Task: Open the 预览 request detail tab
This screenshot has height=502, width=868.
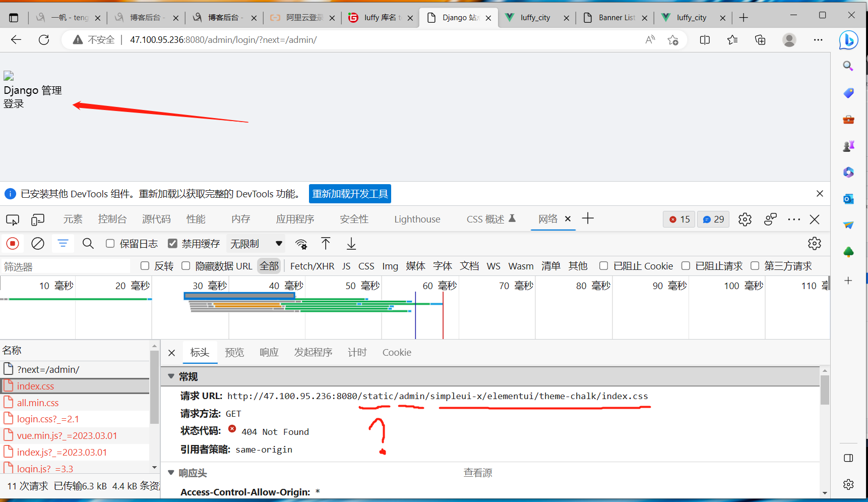Action: point(234,352)
